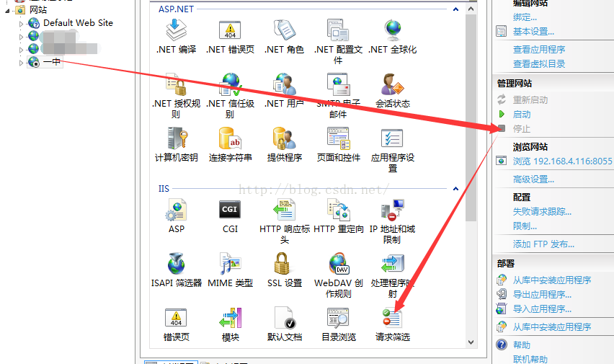The width and height of the screenshot is (614, 364).
Task: Expand the Default Web Site tree node
Action: [x=22, y=23]
